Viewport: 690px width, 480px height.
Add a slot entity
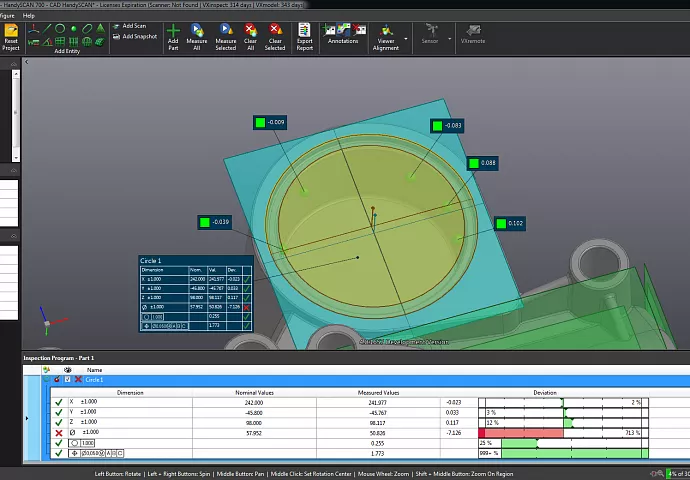point(87,29)
